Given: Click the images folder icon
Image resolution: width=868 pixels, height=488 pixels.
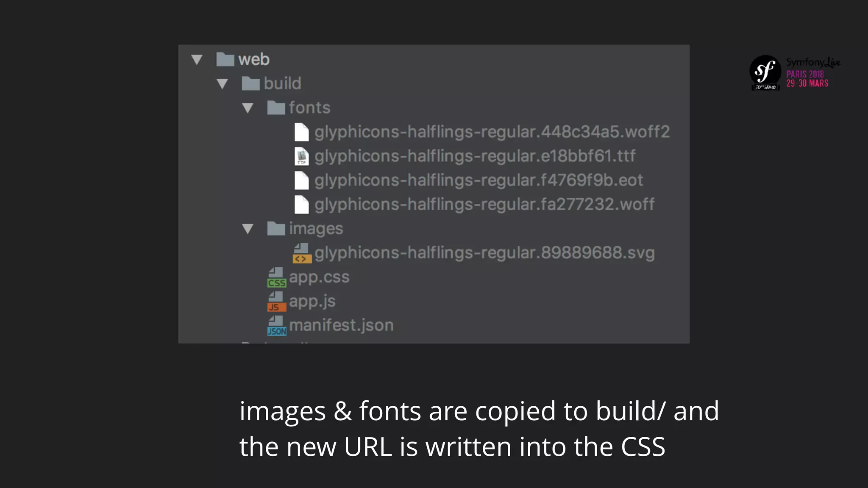Looking at the screenshot, I should [x=276, y=229].
